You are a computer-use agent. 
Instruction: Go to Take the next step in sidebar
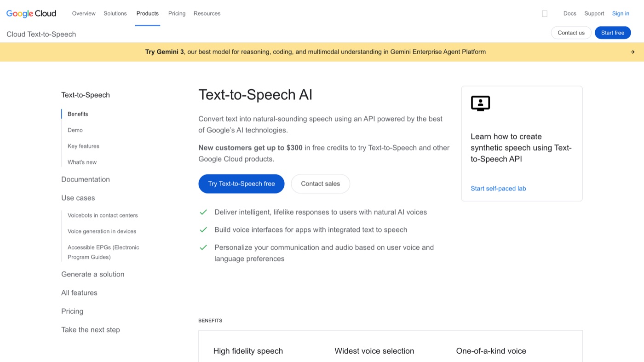point(91,329)
